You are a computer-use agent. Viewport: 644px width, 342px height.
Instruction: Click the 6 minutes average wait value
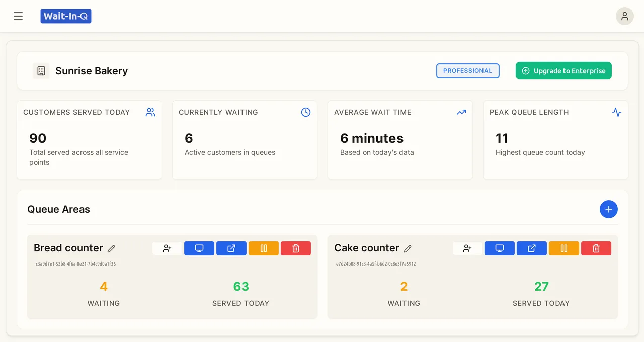(x=372, y=138)
